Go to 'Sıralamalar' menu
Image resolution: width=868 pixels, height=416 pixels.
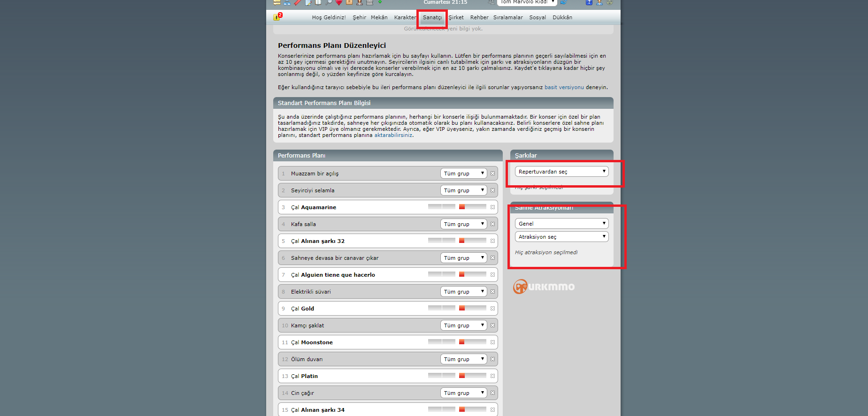click(x=507, y=17)
